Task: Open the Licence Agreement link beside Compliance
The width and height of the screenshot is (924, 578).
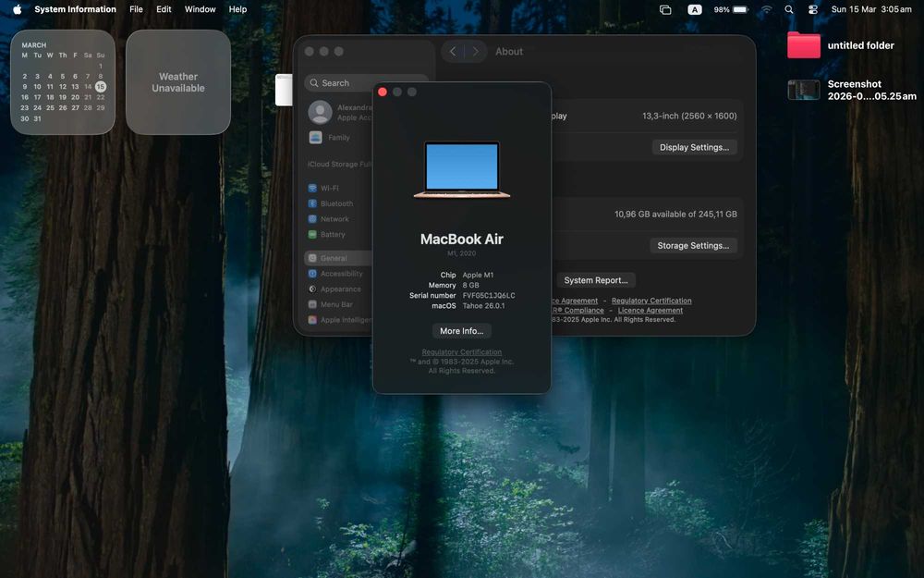Action: pyautogui.click(x=650, y=310)
